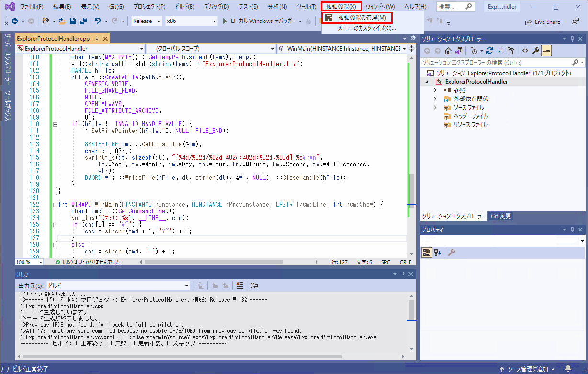Toggle the highlighted Preview Selected Items button
The height and width of the screenshot is (374, 588).
(x=546, y=50)
